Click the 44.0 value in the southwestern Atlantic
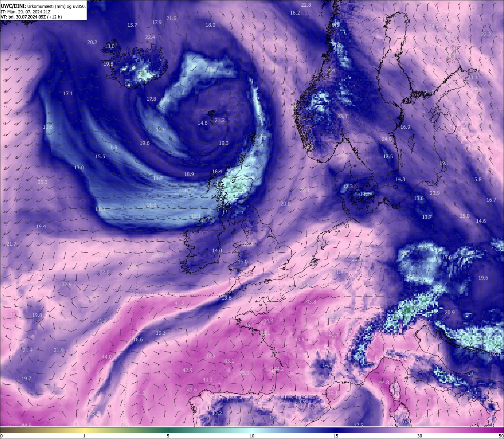The width and height of the screenshot is (504, 439). pyautogui.click(x=107, y=357)
